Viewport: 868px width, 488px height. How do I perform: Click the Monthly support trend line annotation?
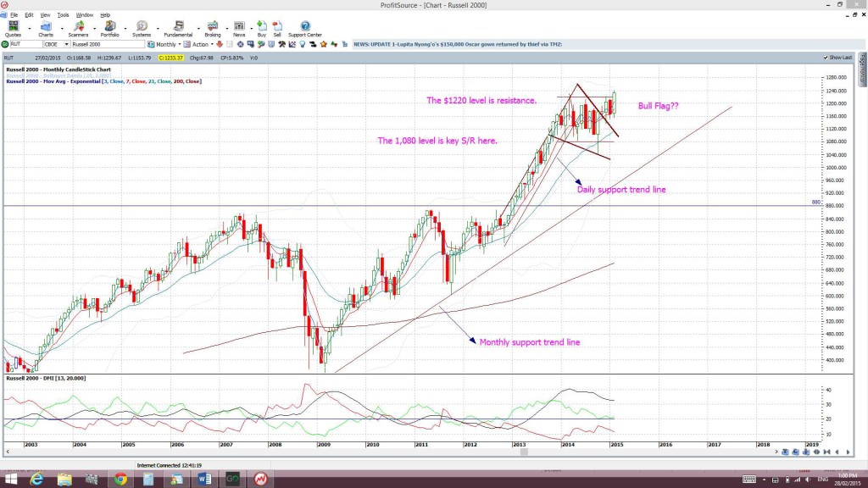click(530, 342)
